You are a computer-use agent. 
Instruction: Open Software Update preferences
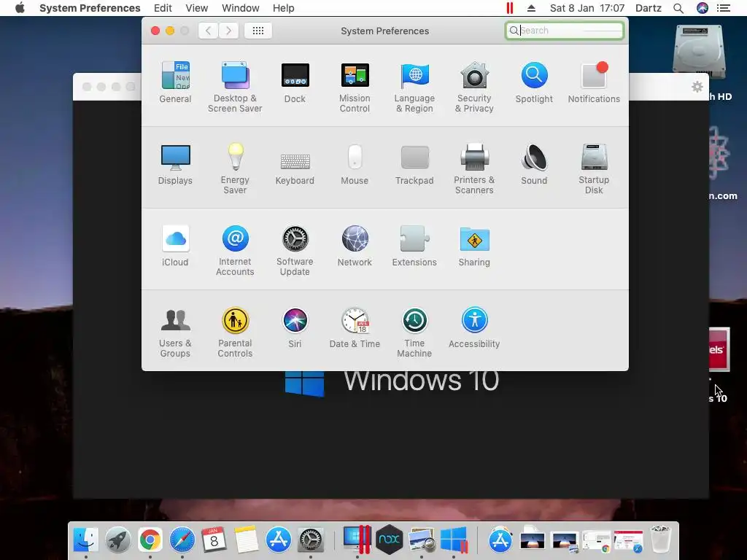pyautogui.click(x=295, y=251)
